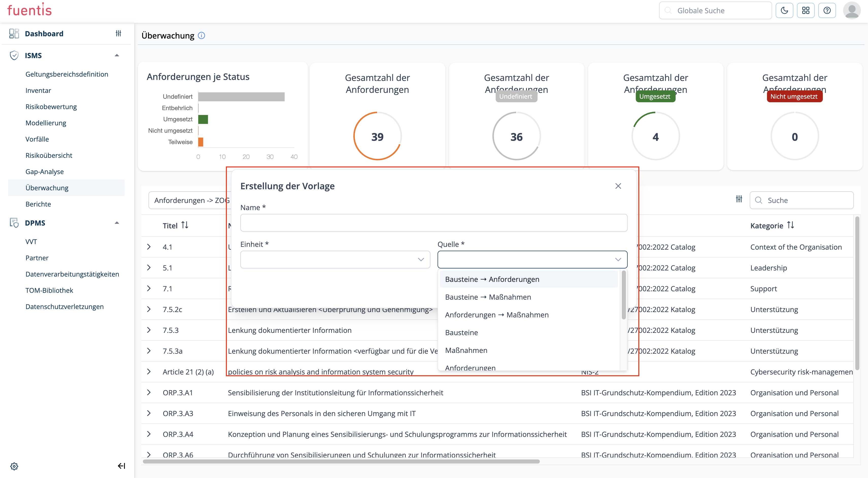The height and width of the screenshot is (478, 868).
Task: Click Dashboard filter settings icon
Action: click(x=118, y=33)
